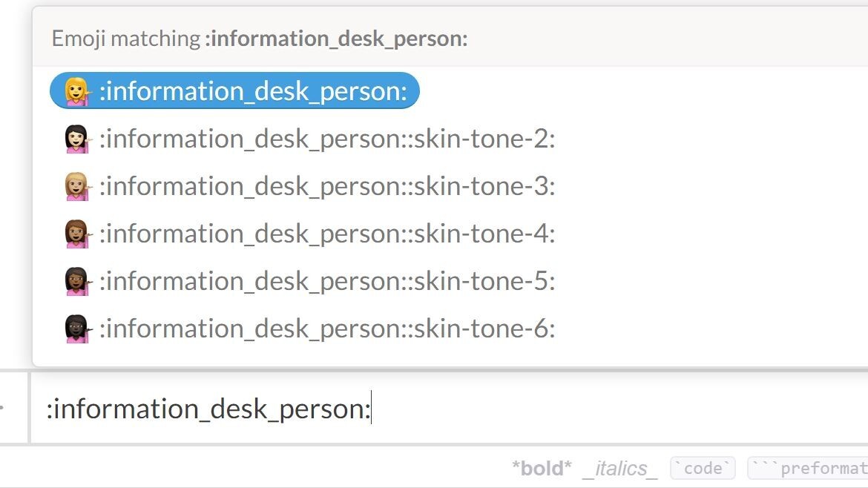Choose the :information_desk_person::skin-tone-5: suggestion label

(327, 281)
